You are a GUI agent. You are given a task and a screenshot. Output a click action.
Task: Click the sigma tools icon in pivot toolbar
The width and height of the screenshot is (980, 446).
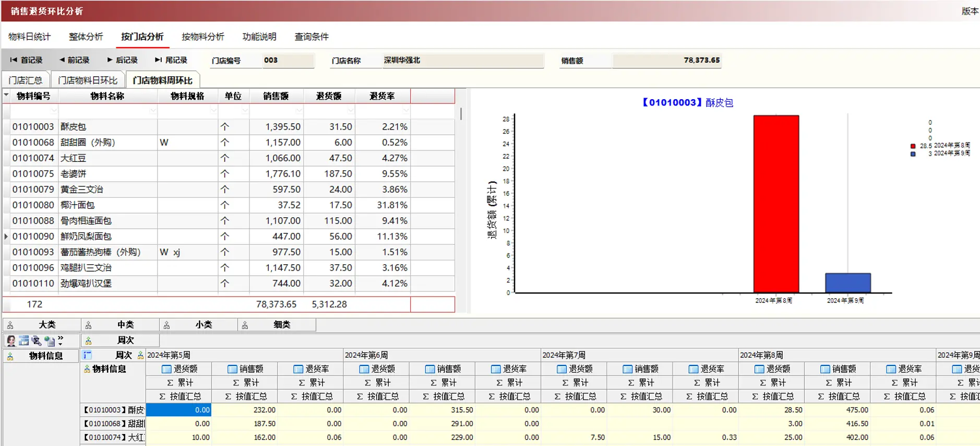pos(37,341)
